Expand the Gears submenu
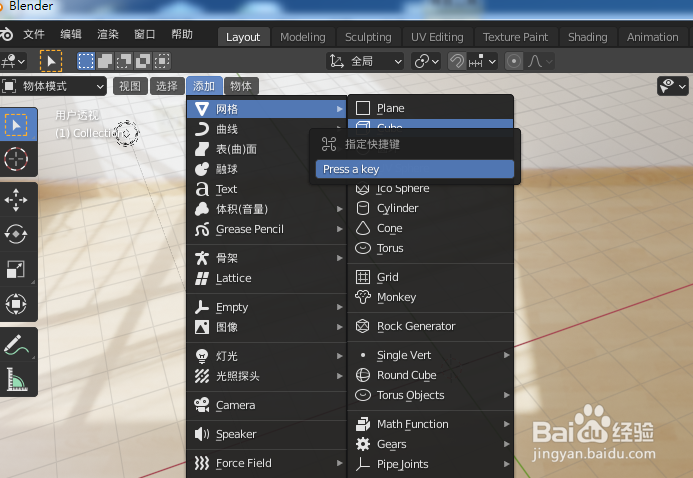Image resolution: width=693 pixels, height=478 pixels. pos(431,444)
